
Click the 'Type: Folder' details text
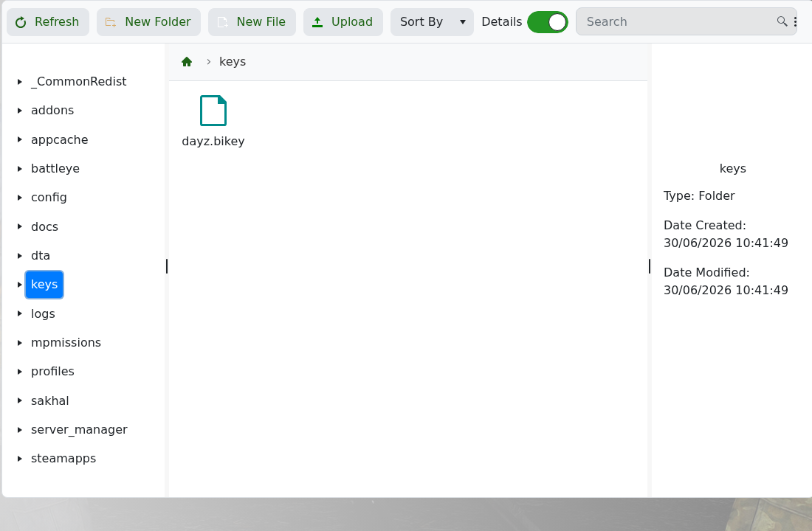coord(699,196)
